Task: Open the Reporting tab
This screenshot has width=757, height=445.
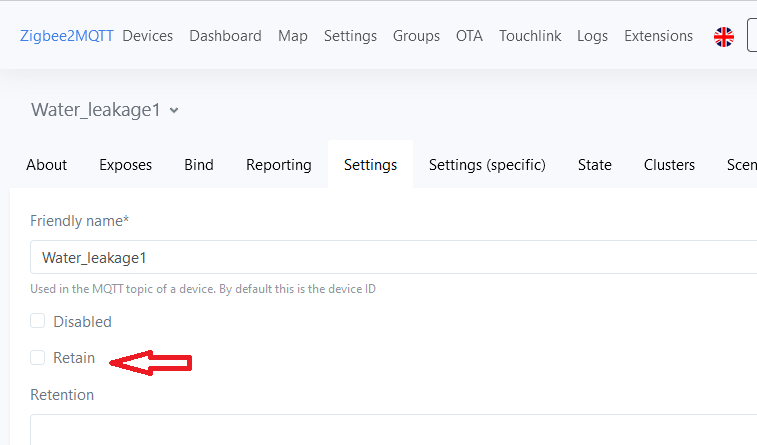Action: pos(279,165)
